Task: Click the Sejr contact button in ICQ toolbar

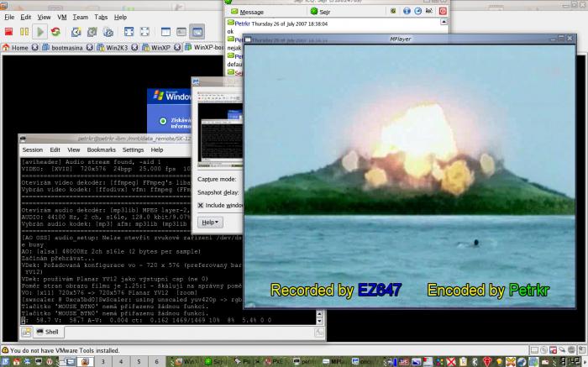Action: 321,12
